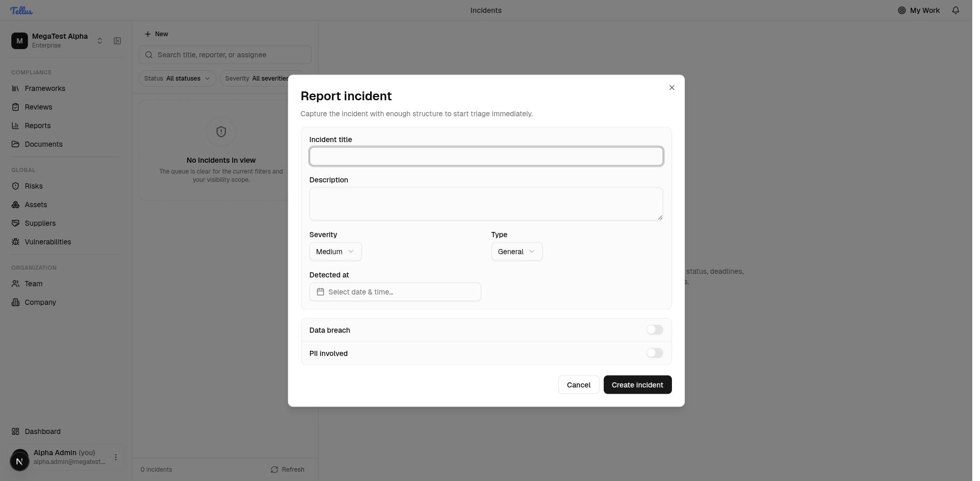
Task: Focus the incident search box
Action: pos(225,55)
